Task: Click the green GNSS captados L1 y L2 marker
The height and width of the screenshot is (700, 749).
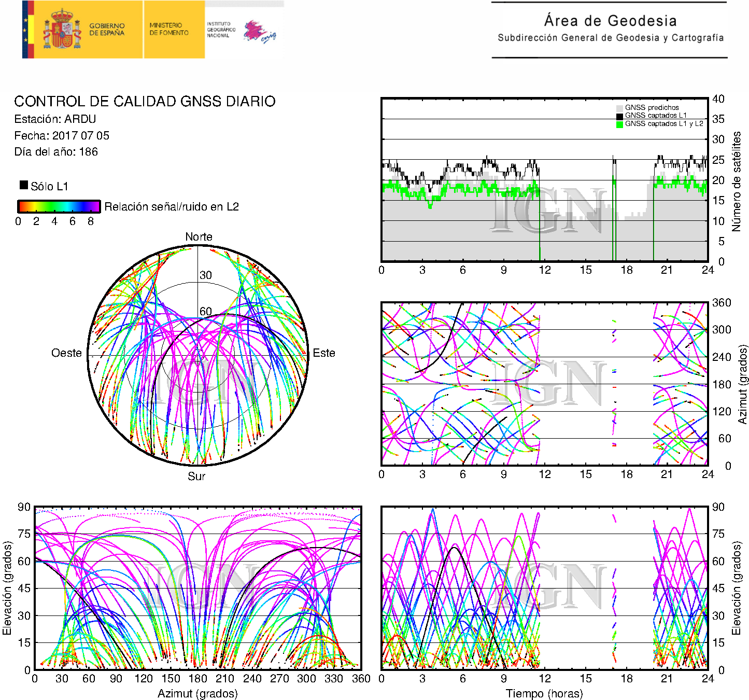Action: [619, 124]
